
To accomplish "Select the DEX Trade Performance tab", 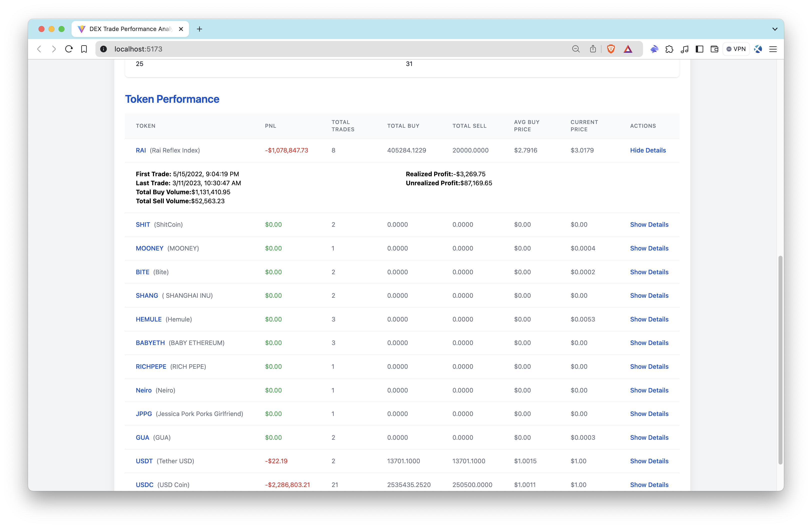I will 130,29.
